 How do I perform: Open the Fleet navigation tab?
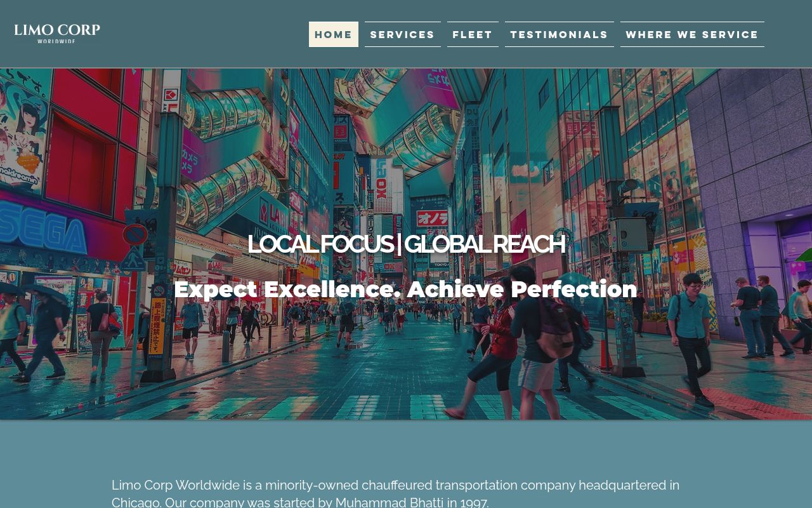[x=473, y=34]
